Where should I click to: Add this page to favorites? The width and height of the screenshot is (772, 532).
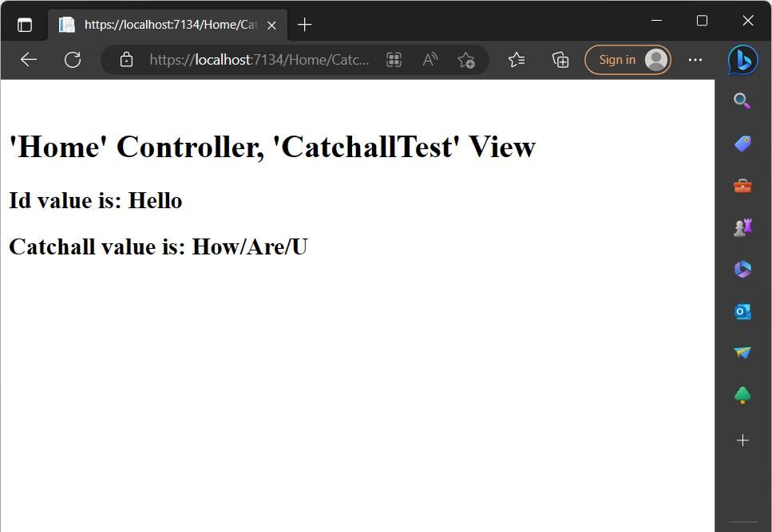click(x=466, y=59)
